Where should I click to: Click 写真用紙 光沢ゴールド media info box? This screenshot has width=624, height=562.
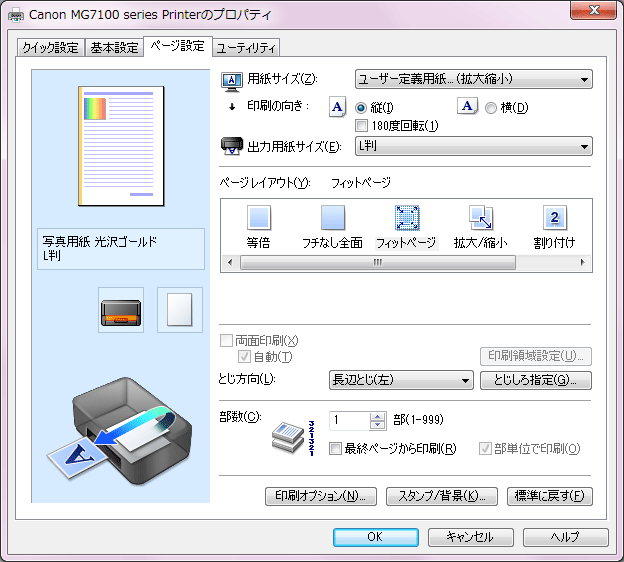click(x=121, y=249)
